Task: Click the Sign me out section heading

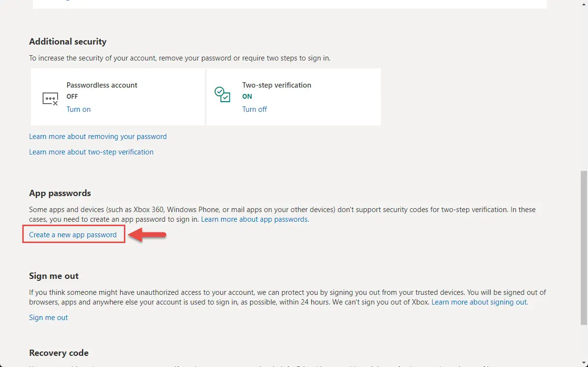Action: [x=54, y=276]
